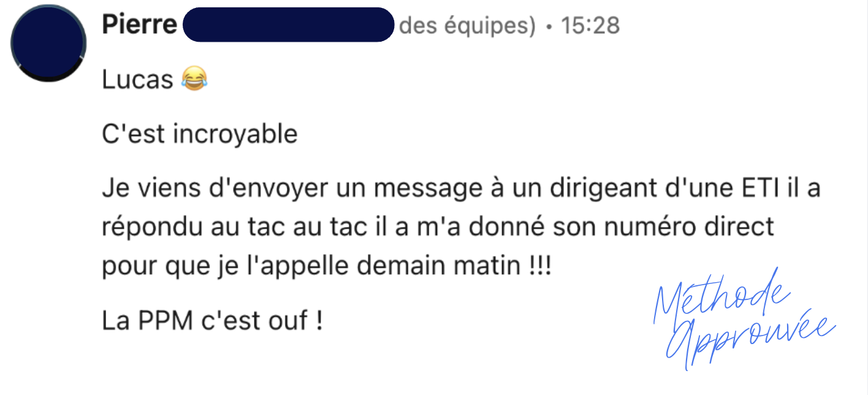Click the "C'est incroyable" line
Viewport: 868px width, 395px height.
(x=199, y=134)
